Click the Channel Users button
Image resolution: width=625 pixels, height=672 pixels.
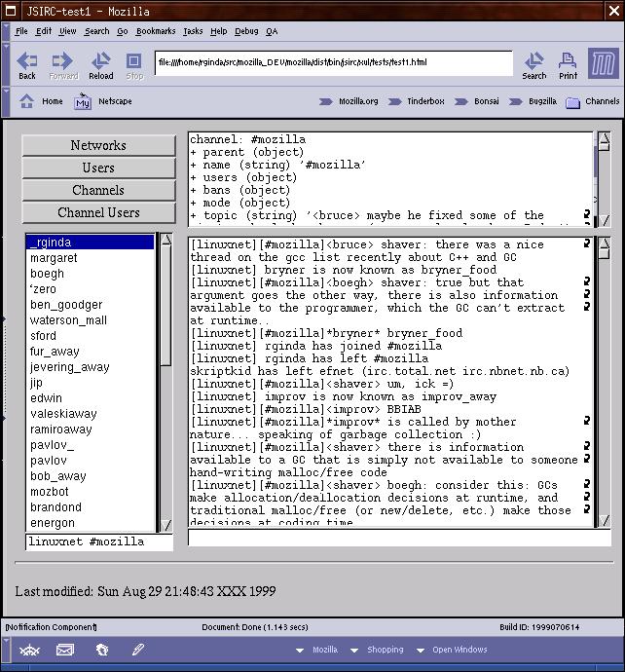pos(98,212)
